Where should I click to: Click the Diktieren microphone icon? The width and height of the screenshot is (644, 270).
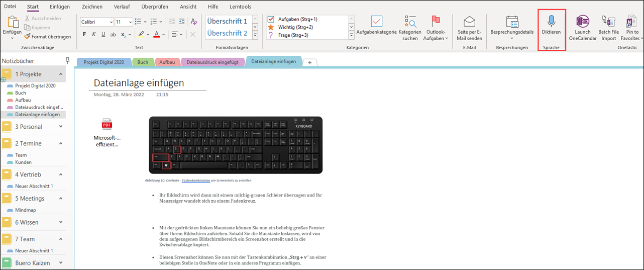tap(551, 21)
